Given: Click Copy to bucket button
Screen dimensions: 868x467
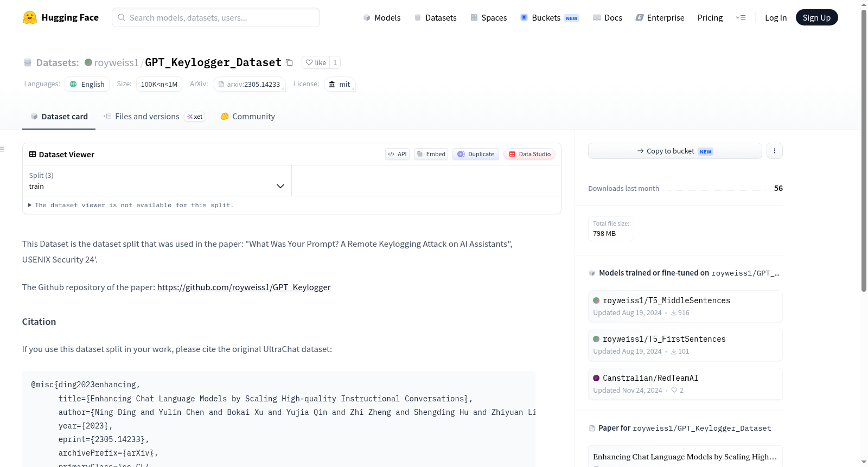Looking at the screenshot, I should [x=675, y=151].
